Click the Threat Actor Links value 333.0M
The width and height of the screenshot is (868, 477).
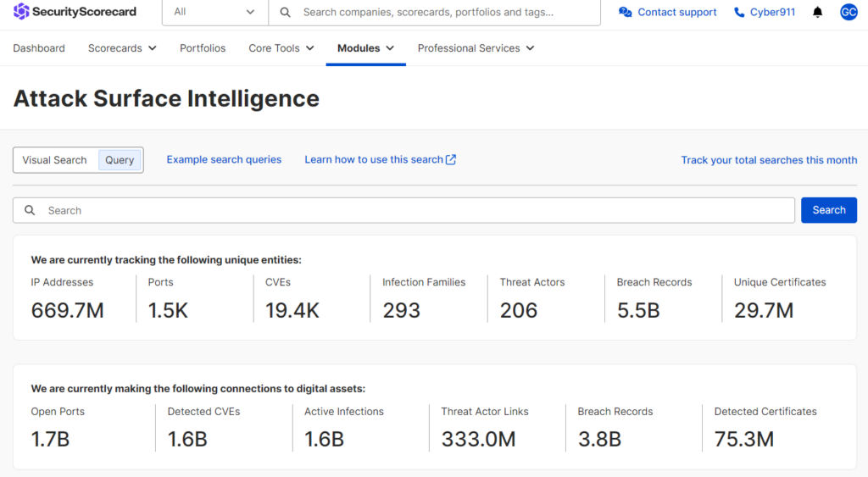point(478,440)
